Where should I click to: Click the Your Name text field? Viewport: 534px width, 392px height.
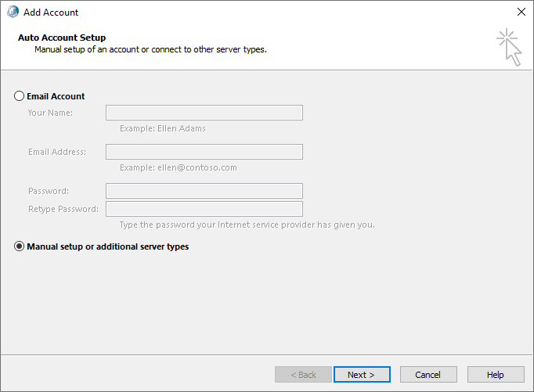coord(204,113)
